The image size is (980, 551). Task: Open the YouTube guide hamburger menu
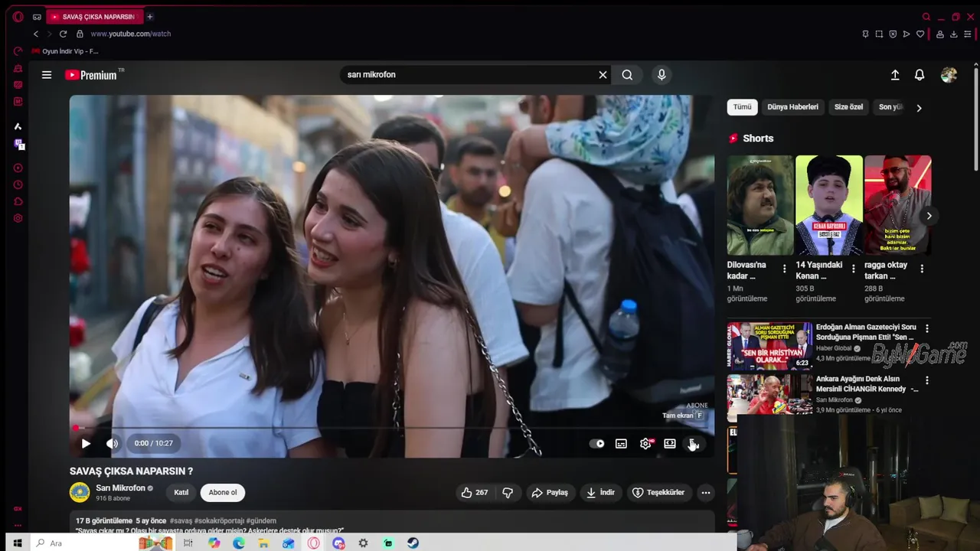click(x=47, y=75)
